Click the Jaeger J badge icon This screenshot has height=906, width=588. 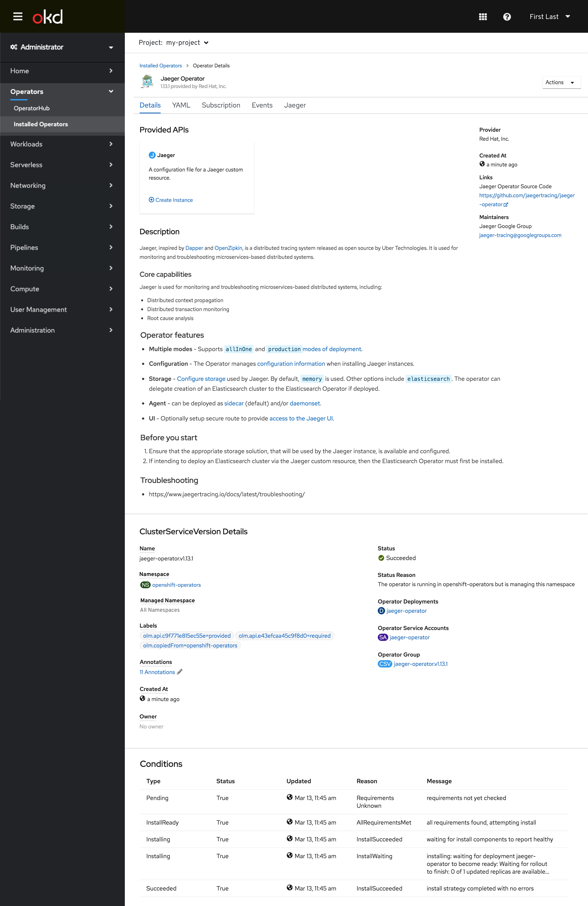pyautogui.click(x=152, y=155)
